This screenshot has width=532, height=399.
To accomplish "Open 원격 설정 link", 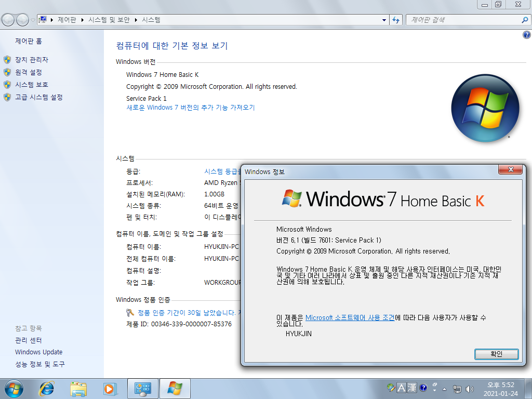I will pos(29,72).
